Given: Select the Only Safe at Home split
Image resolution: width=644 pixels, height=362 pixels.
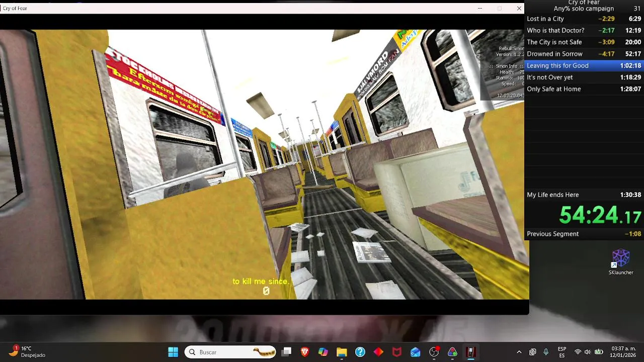Looking at the screenshot, I should pyautogui.click(x=584, y=89).
